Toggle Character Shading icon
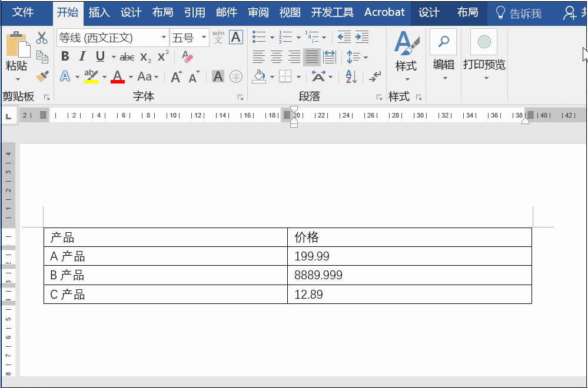Viewport: 588px width, 388px height. [x=218, y=76]
